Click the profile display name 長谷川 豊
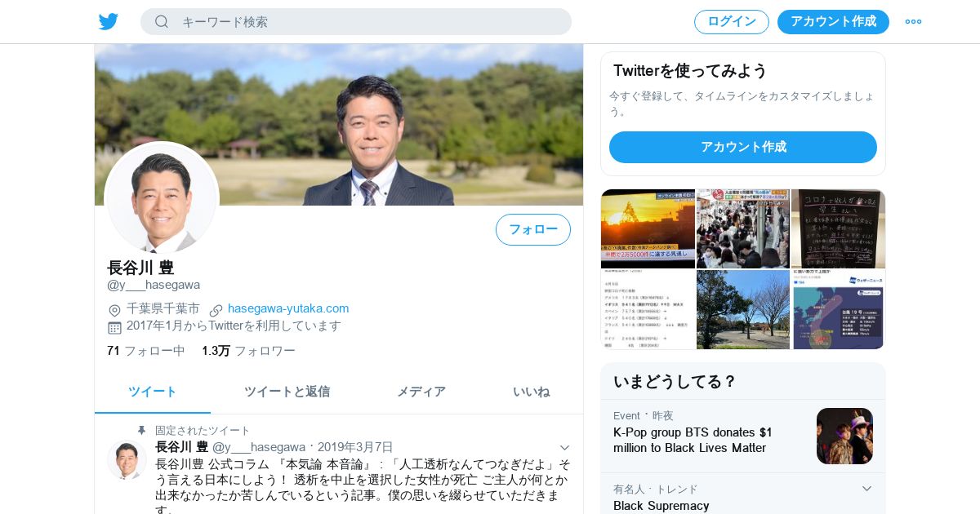 click(x=140, y=268)
